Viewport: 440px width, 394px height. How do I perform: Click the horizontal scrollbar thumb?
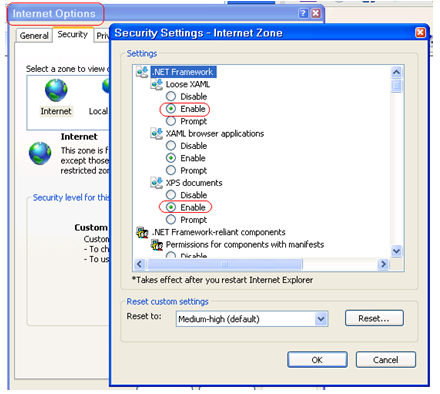(x=225, y=264)
